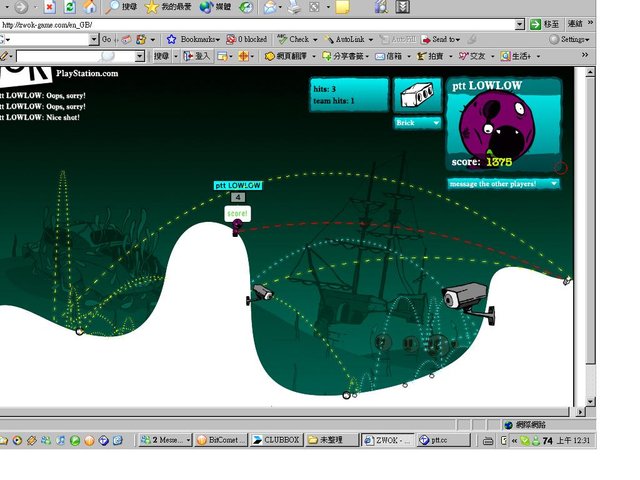Open the Send to toolbar menu
The height and width of the screenshot is (480, 640).
440,39
